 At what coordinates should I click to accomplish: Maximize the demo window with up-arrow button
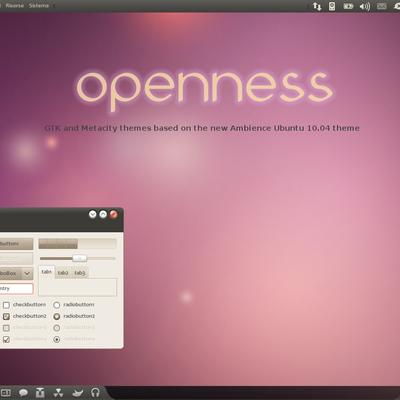(x=103, y=214)
